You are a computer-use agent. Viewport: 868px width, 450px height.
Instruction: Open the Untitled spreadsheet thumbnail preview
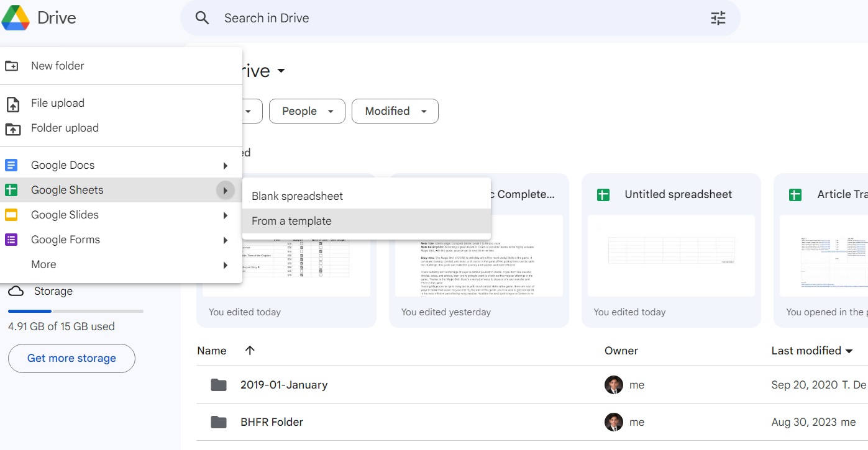click(x=671, y=256)
